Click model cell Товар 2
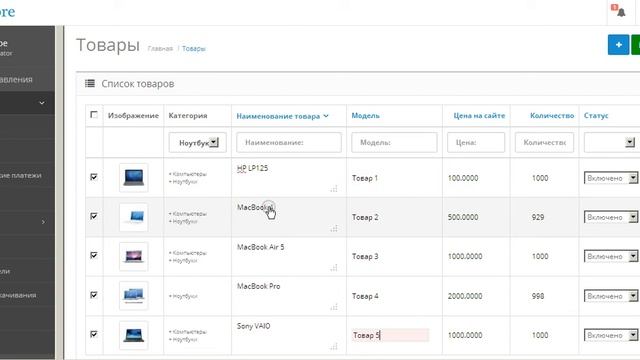The height and width of the screenshot is (360, 640). 365,217
